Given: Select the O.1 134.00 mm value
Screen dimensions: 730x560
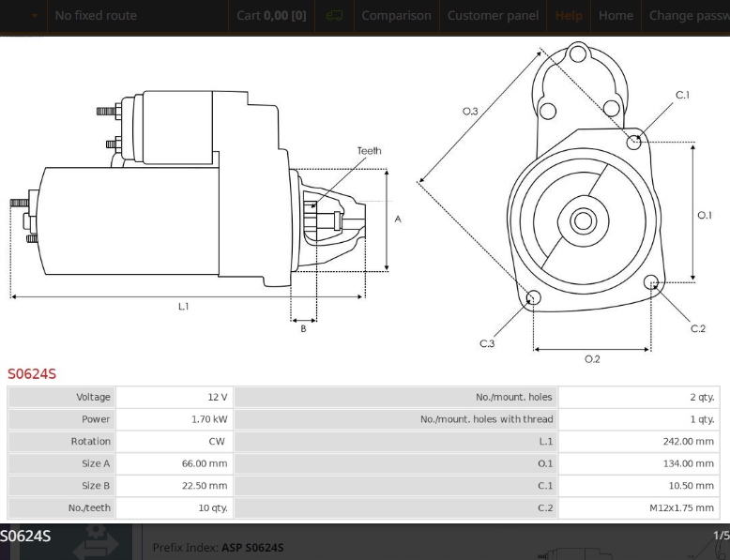Looking at the screenshot, I should [639, 463].
